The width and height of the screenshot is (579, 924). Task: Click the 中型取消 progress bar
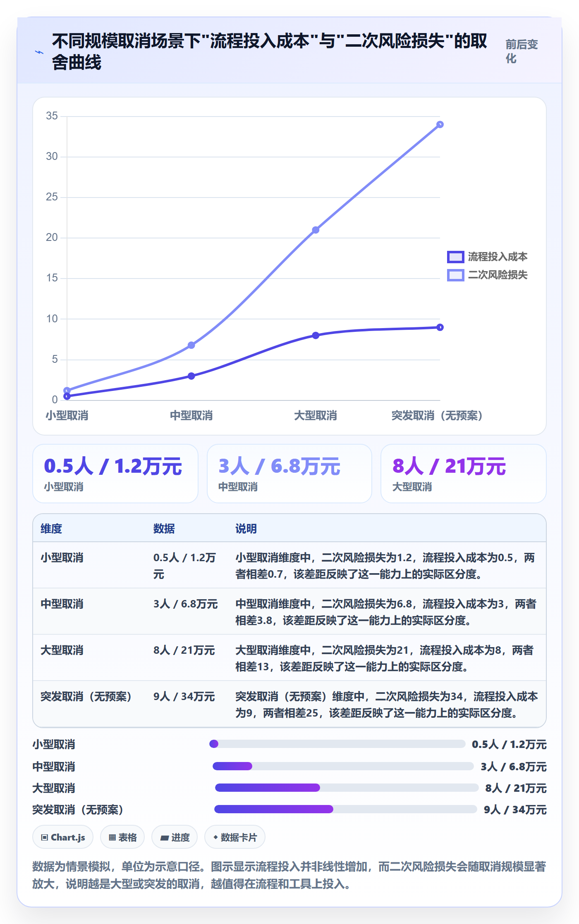pyautogui.click(x=343, y=766)
